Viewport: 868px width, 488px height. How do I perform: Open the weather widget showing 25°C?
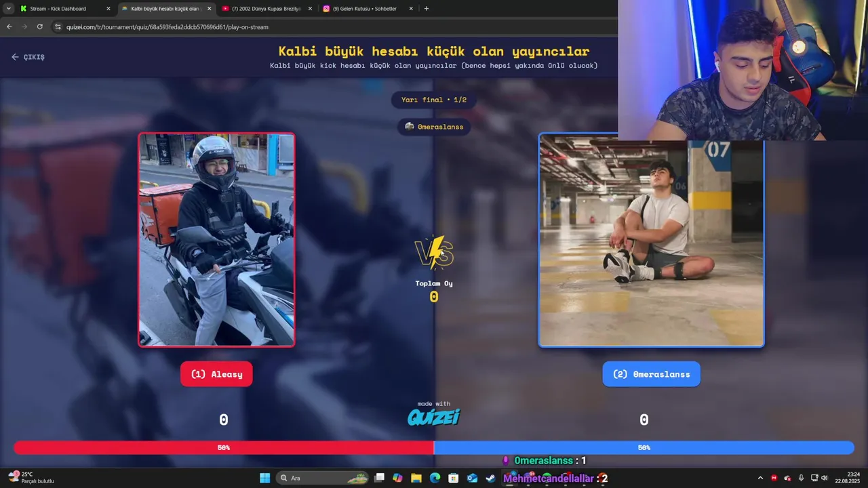pyautogui.click(x=31, y=478)
